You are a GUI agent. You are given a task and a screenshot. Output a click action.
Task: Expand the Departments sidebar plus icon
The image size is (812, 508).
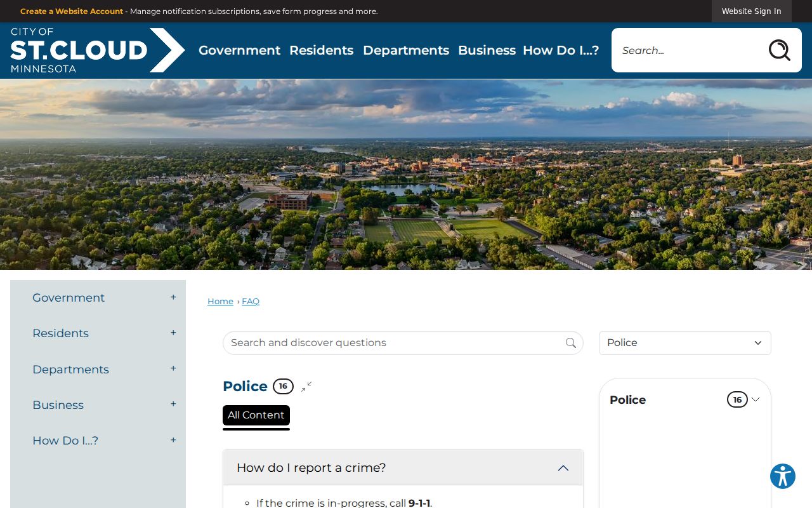point(173,368)
